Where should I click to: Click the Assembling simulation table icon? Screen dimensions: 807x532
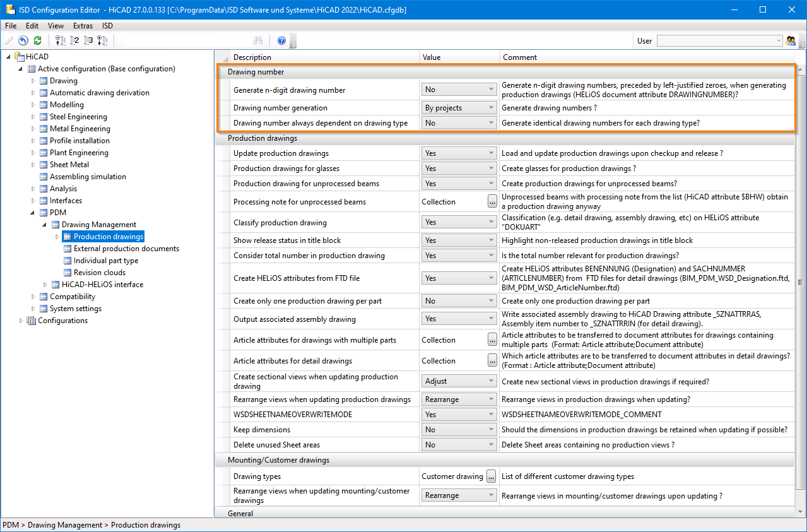coord(44,177)
